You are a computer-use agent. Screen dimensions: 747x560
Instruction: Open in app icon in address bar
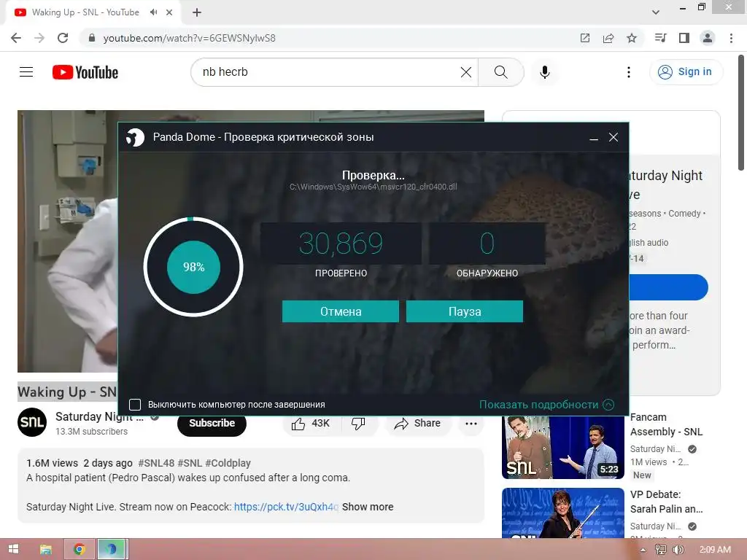[585, 38]
